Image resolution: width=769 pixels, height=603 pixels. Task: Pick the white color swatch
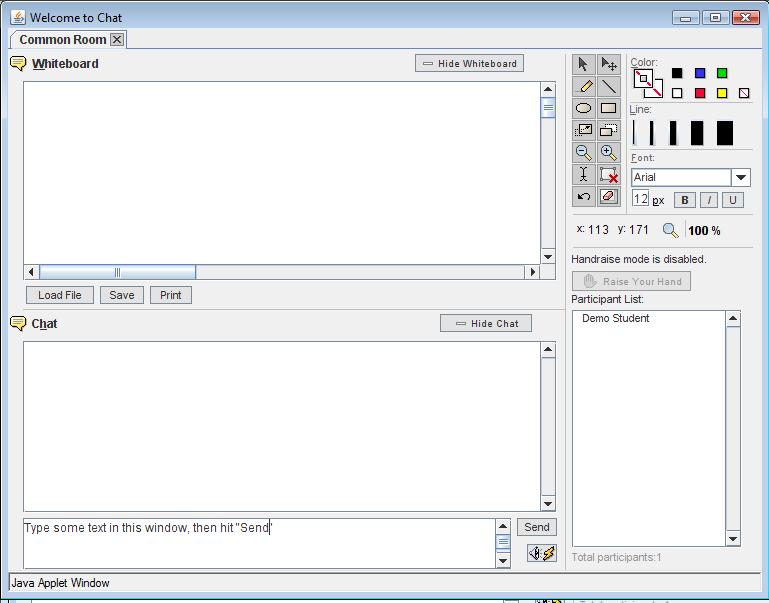tap(677, 93)
